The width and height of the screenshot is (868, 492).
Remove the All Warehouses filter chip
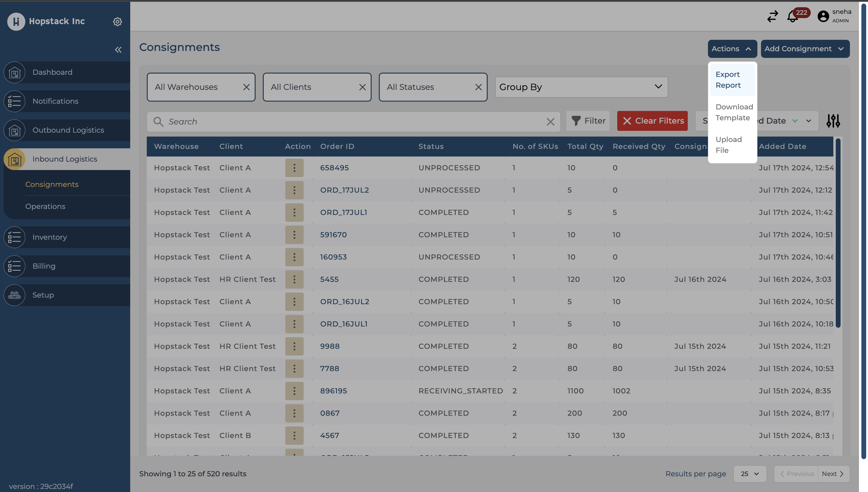(x=246, y=87)
